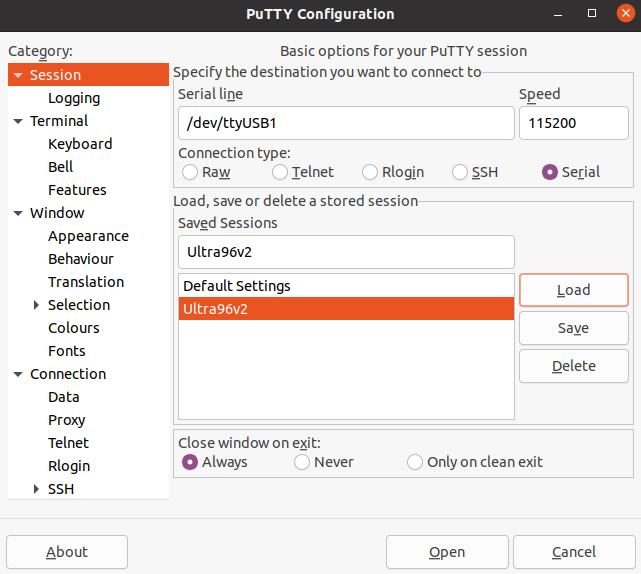The width and height of the screenshot is (641, 574).
Task: Focus the Serial line input field
Action: coord(346,123)
